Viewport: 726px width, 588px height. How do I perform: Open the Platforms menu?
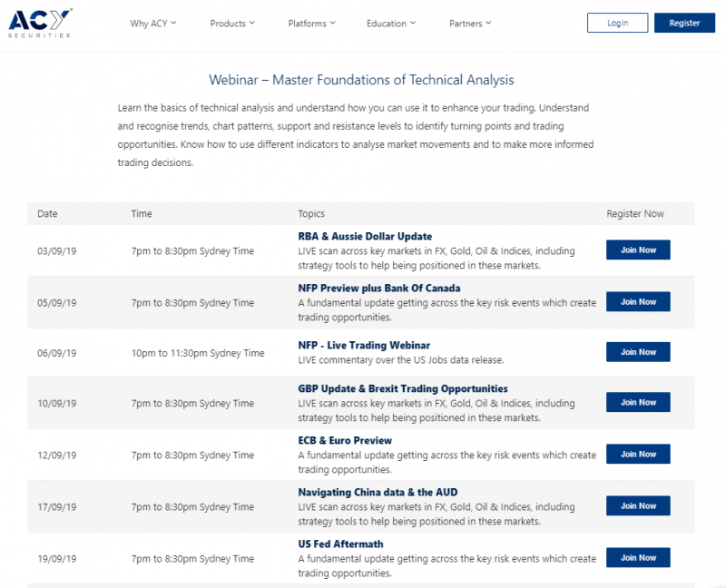(311, 24)
